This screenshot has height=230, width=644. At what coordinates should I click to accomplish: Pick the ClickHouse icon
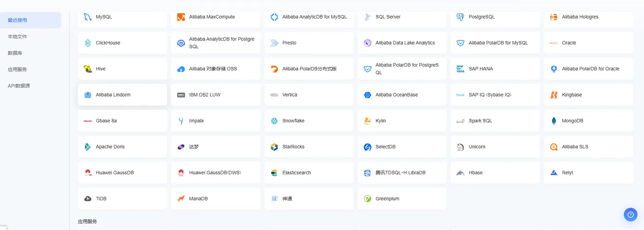pos(87,43)
